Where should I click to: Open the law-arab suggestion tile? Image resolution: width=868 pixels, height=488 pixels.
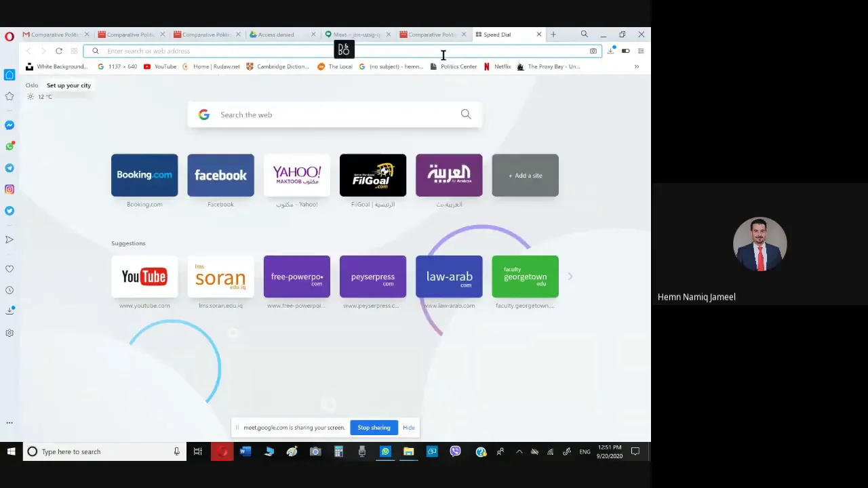(x=449, y=277)
